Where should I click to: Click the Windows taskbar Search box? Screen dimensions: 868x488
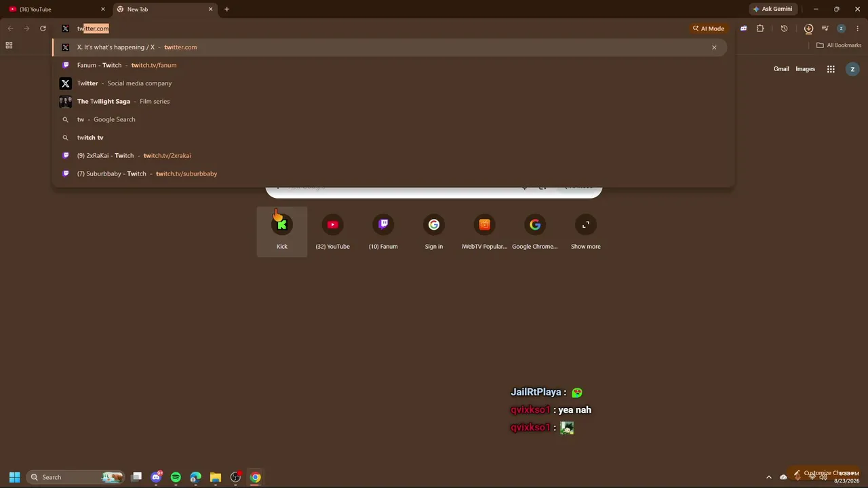coord(76,477)
